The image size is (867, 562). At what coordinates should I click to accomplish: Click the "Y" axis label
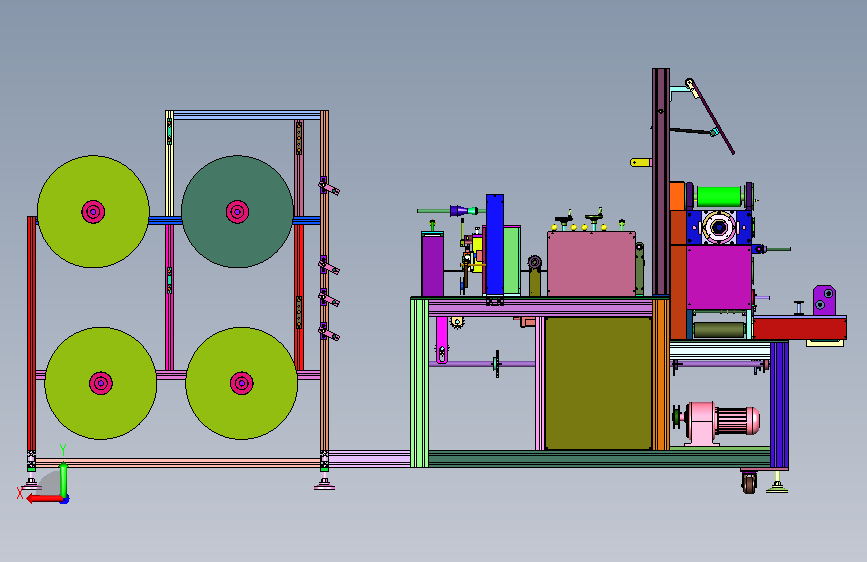(x=63, y=450)
